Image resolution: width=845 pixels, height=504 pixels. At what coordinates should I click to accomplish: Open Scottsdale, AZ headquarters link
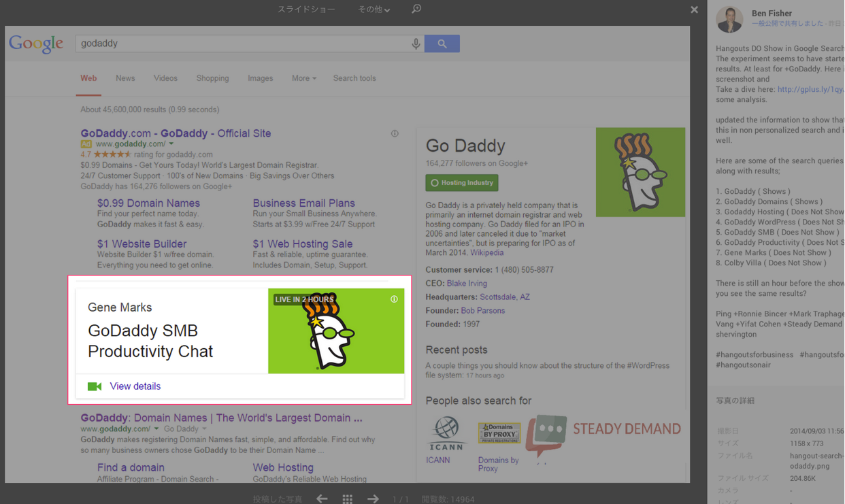pos(505,297)
